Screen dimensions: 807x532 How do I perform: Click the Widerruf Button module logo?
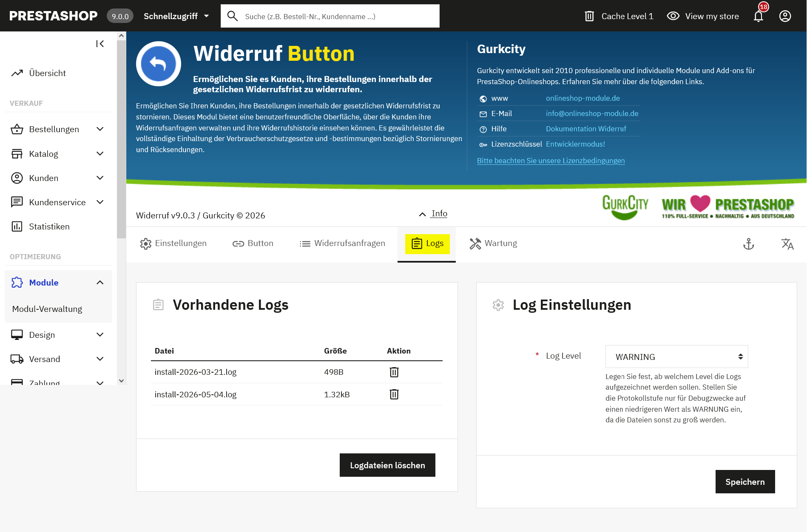tap(159, 64)
